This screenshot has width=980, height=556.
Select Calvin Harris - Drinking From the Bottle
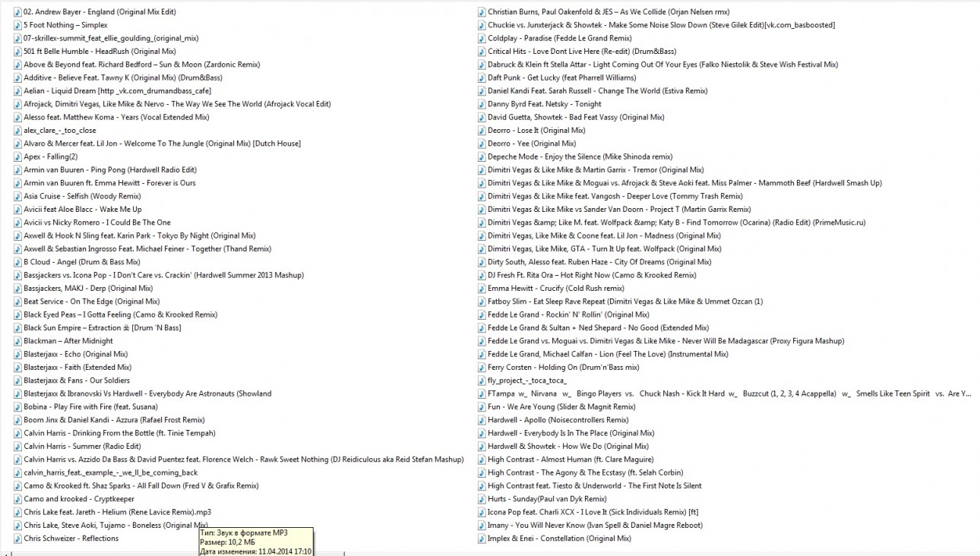coord(119,433)
